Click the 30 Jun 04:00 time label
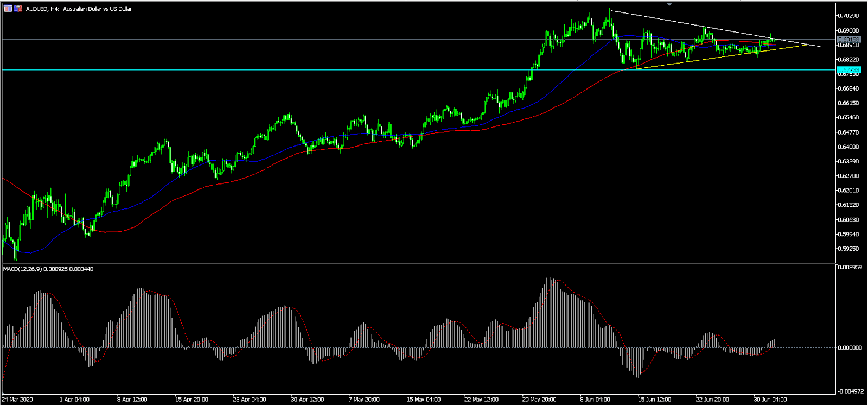868x405 pixels. (x=770, y=400)
